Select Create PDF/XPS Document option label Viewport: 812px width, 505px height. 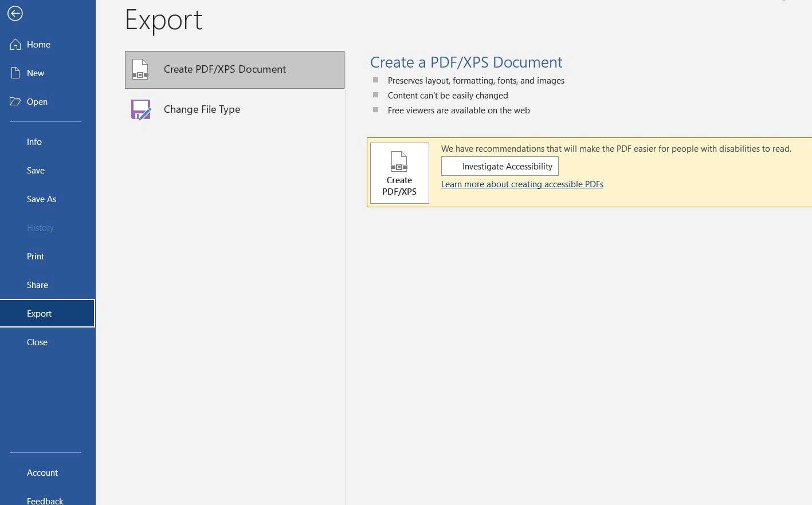coord(225,69)
